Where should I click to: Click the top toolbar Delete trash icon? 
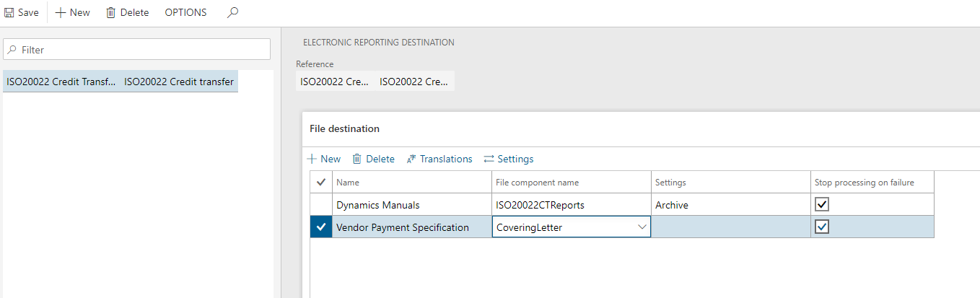(x=111, y=13)
